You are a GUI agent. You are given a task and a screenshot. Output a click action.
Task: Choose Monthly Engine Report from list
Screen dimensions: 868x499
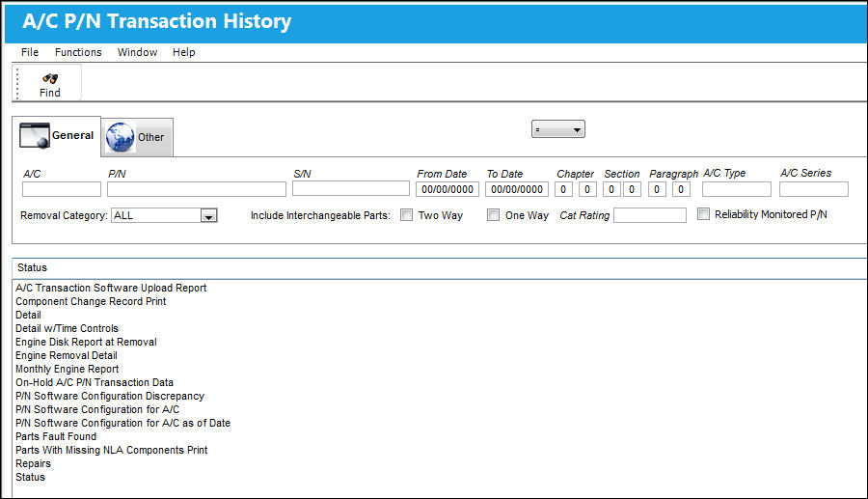pos(67,369)
